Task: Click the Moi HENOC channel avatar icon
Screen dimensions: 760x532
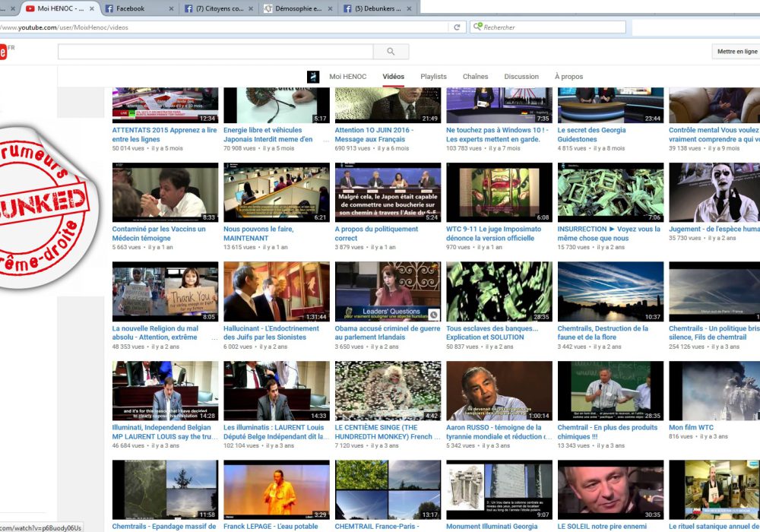Action: 313,77
